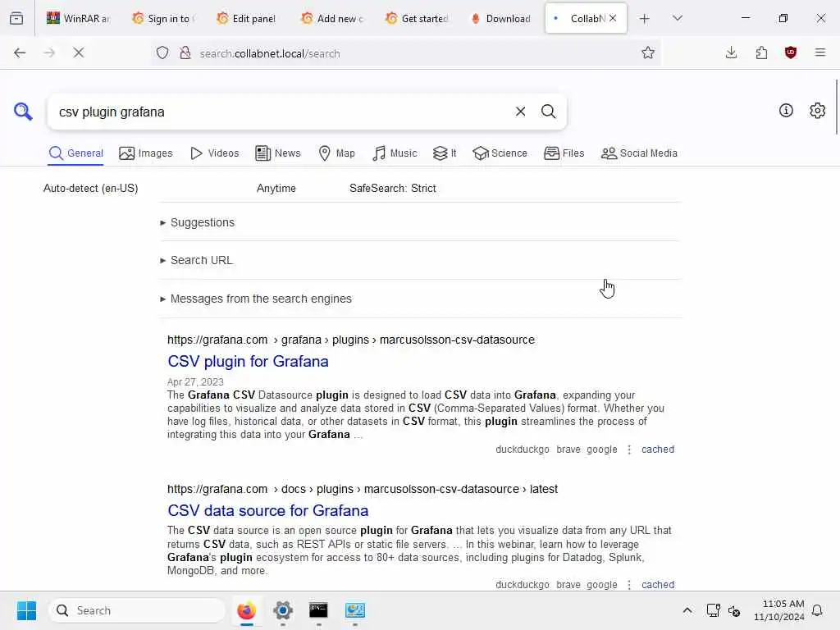Image resolution: width=840 pixels, height=630 pixels.
Task: Select the Music search category
Action: (395, 153)
